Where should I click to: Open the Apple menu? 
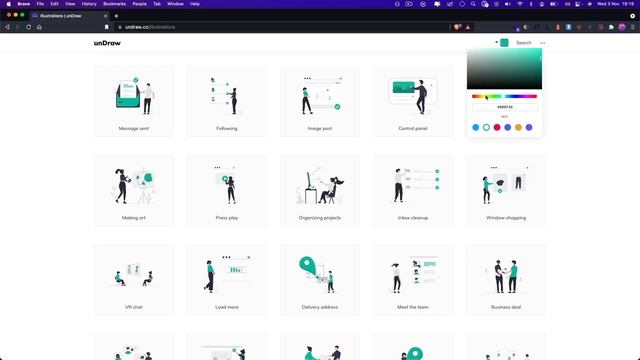(x=9, y=4)
